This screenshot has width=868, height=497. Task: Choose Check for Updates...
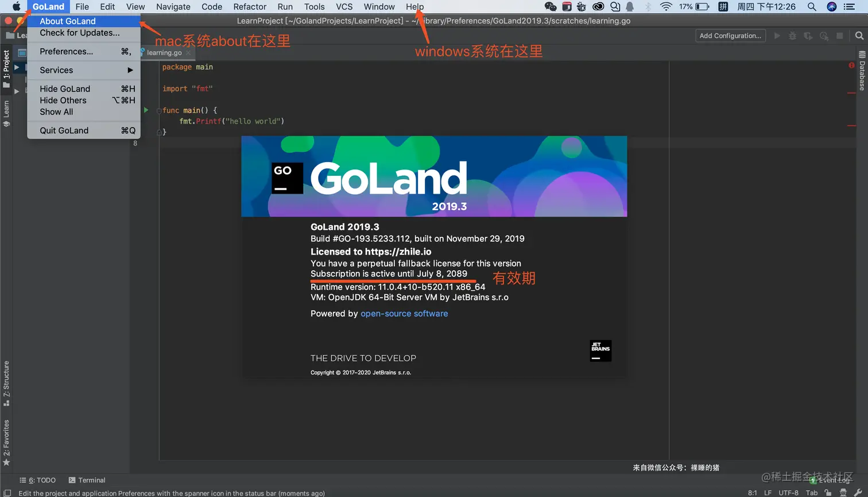84,33
